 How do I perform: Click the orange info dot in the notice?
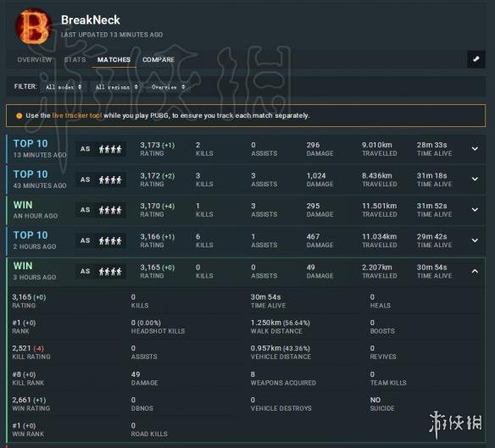point(19,116)
